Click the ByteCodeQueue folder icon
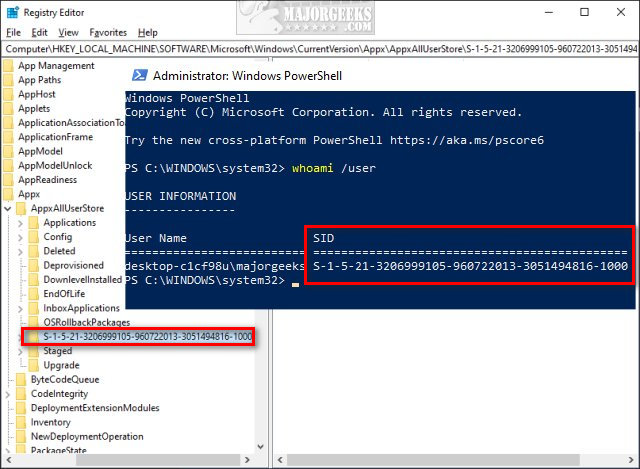Image resolution: width=640 pixels, height=469 pixels. pyautogui.click(x=21, y=380)
